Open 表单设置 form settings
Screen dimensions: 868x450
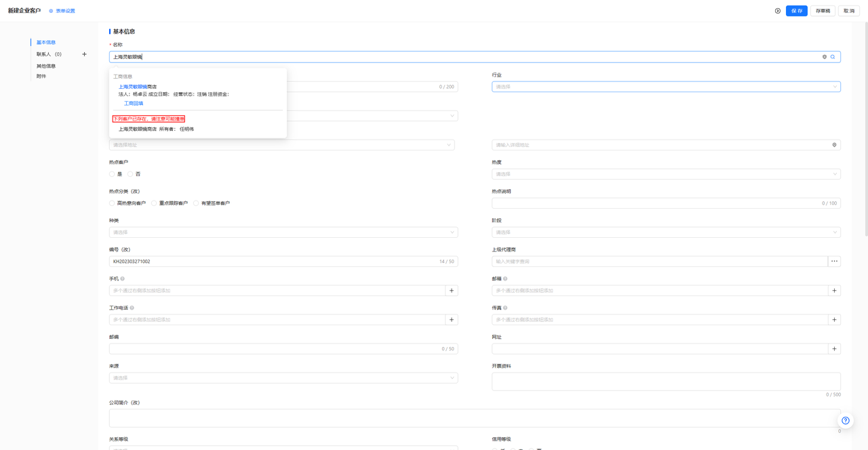[62, 11]
